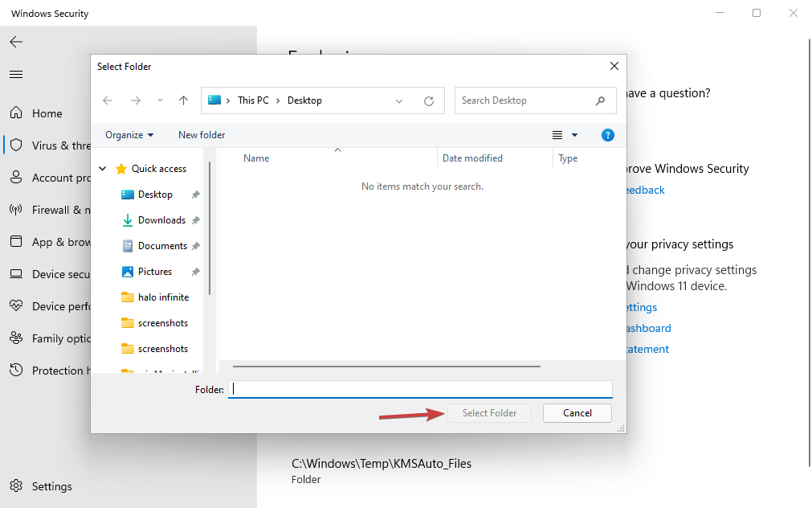The width and height of the screenshot is (812, 508).
Task: Open Protection history section
Action: (x=49, y=370)
